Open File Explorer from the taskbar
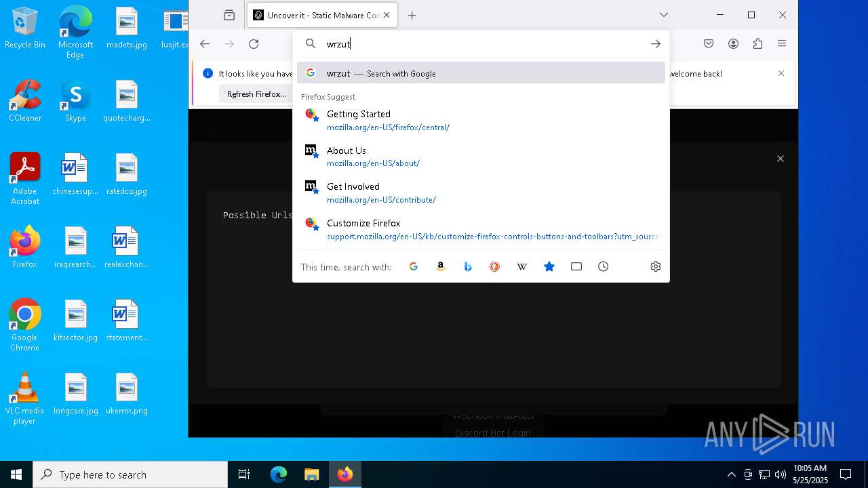The image size is (868, 488). pos(311,474)
